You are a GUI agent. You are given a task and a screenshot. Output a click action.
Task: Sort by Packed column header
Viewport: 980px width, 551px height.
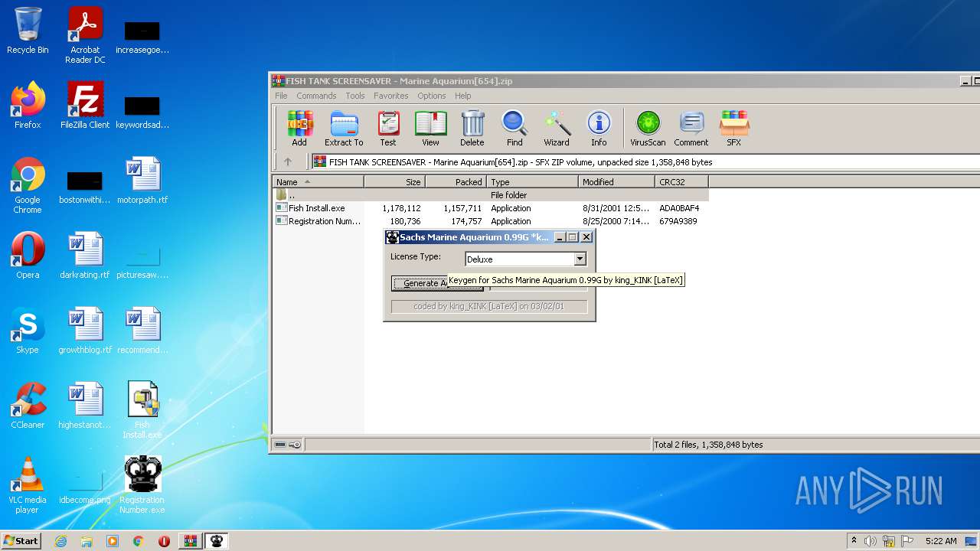tap(456, 182)
